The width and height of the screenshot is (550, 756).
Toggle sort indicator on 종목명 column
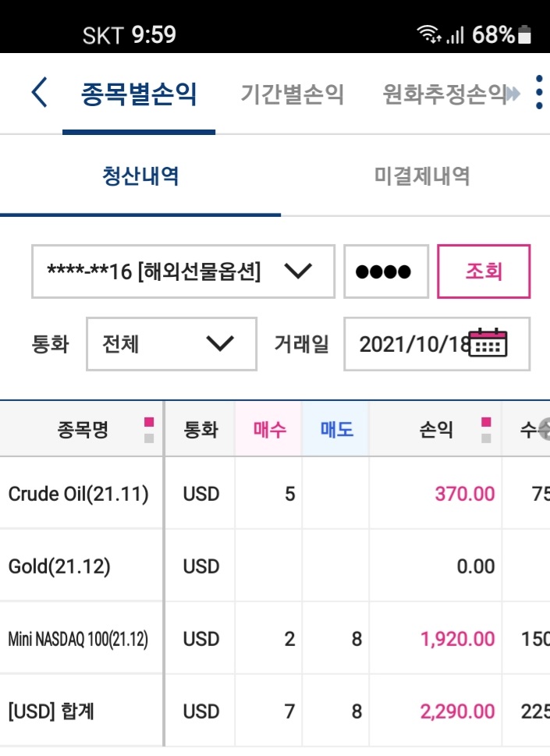tap(149, 430)
